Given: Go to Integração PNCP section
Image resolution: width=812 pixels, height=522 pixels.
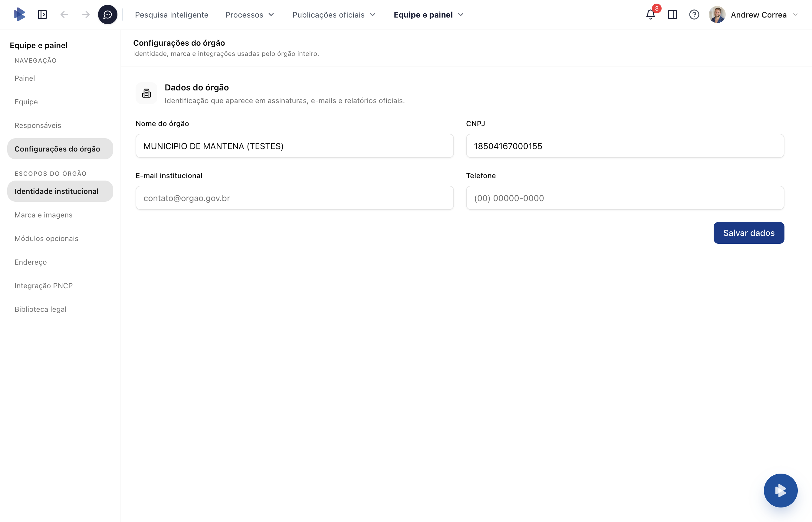Looking at the screenshot, I should coord(43,286).
